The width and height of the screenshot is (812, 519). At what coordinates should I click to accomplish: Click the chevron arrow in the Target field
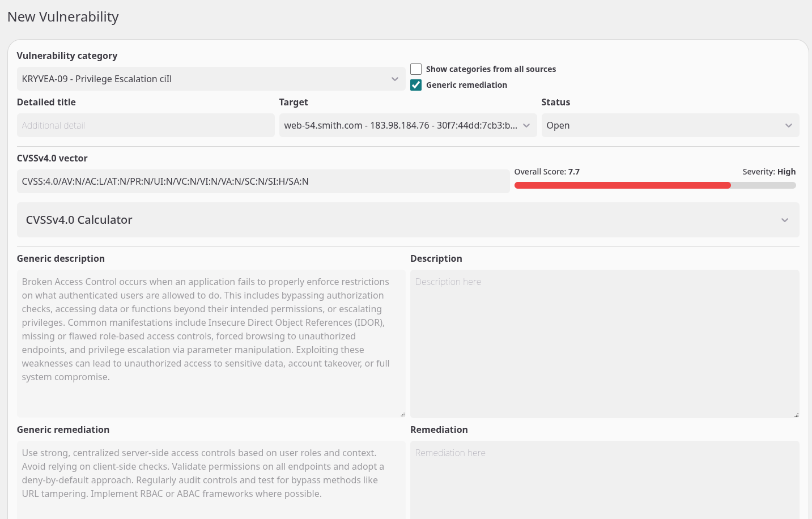(526, 126)
